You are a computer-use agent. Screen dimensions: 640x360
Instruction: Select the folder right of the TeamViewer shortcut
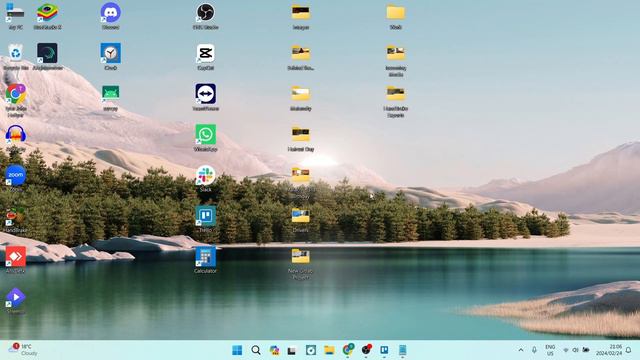coord(300,98)
